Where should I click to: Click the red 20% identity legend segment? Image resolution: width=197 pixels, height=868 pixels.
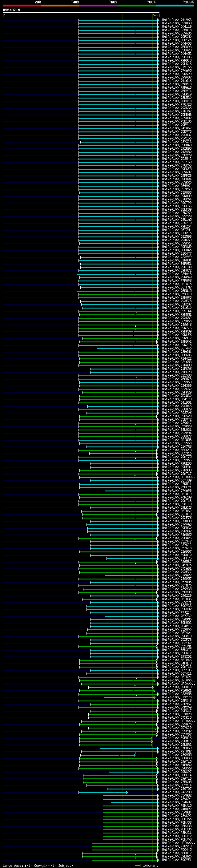click(x=22, y=6)
